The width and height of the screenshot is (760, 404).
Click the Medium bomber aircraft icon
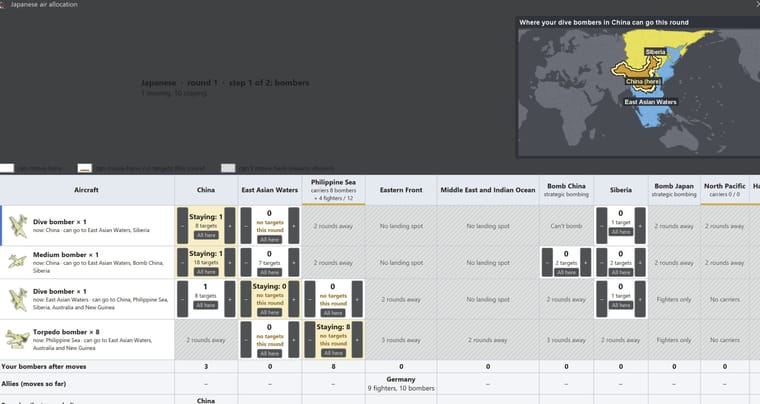17,262
